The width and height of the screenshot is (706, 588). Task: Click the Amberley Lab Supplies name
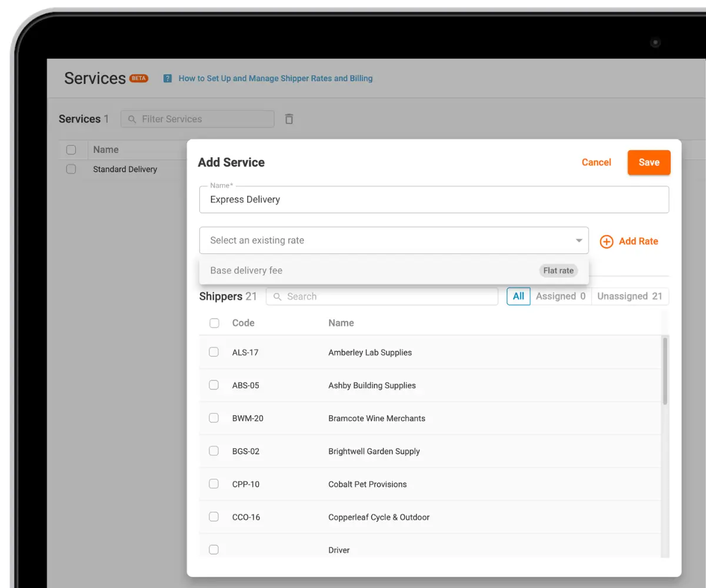[x=370, y=352]
